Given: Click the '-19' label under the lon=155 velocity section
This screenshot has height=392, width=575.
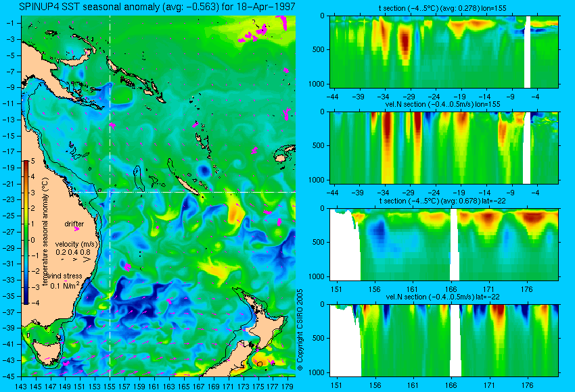Looking at the screenshot, I should [459, 193].
